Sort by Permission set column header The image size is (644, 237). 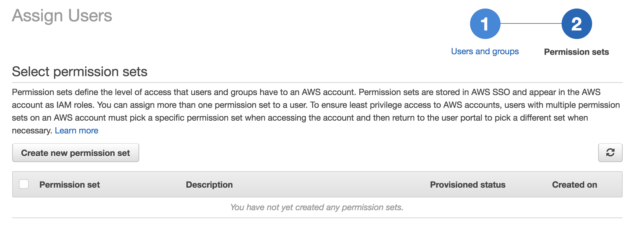tap(70, 185)
